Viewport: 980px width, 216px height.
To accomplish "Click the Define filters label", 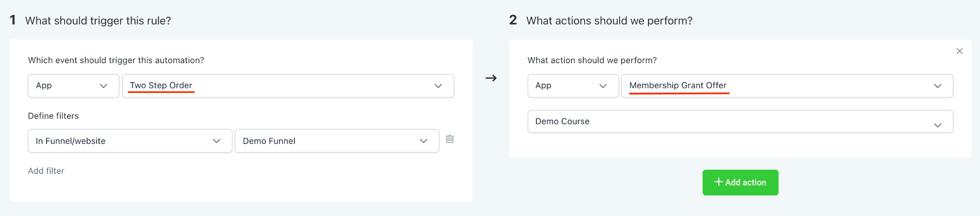I will [53, 116].
